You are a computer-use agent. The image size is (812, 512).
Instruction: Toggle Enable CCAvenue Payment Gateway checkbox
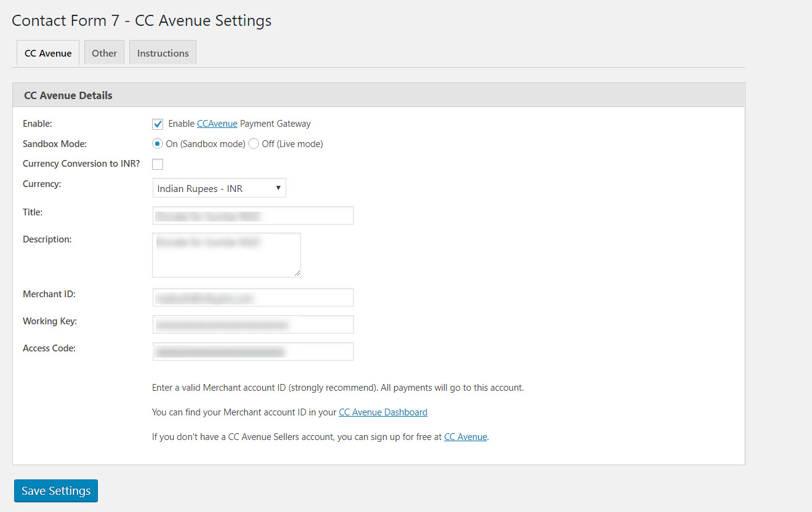pyautogui.click(x=158, y=124)
